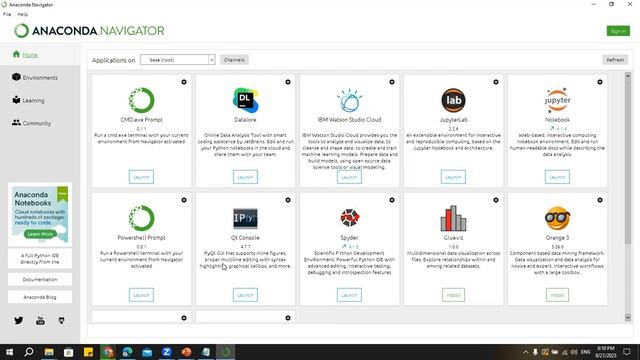640x360 pixels.
Task: Click the Qt Console IPython logo
Action: pyautogui.click(x=245, y=218)
